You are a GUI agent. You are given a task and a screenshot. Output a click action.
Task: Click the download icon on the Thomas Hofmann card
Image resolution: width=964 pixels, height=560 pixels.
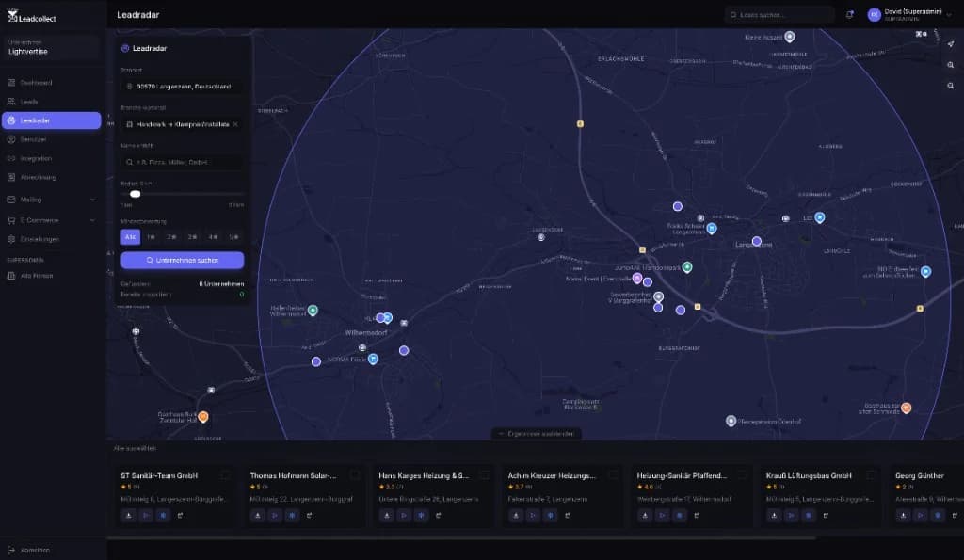[258, 515]
